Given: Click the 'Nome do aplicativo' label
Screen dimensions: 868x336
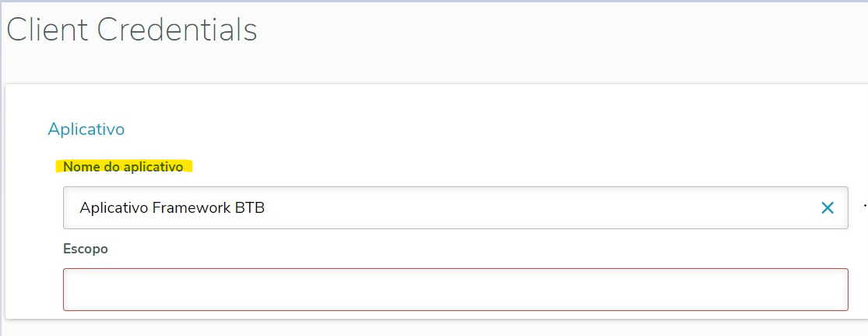Looking at the screenshot, I should (x=123, y=167).
